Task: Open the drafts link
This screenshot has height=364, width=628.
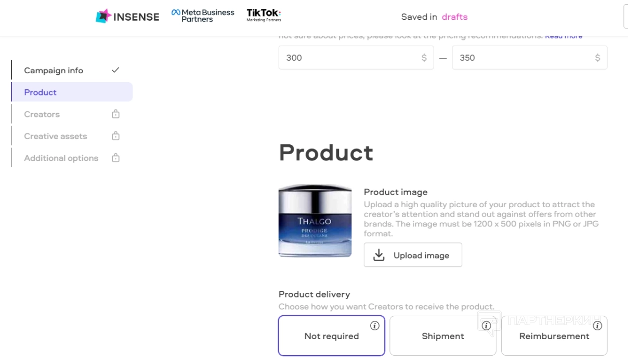Action: 455,17
